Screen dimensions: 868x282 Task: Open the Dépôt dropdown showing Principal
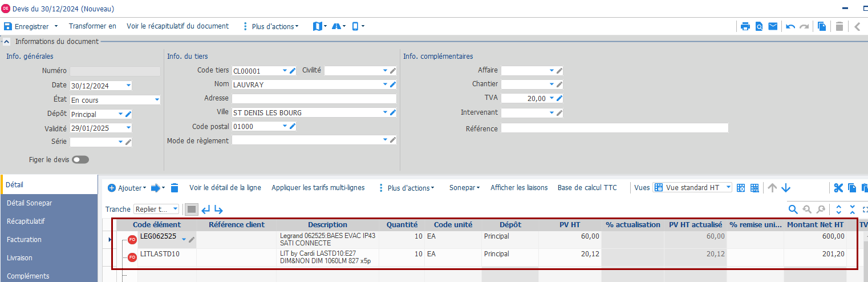click(x=120, y=114)
